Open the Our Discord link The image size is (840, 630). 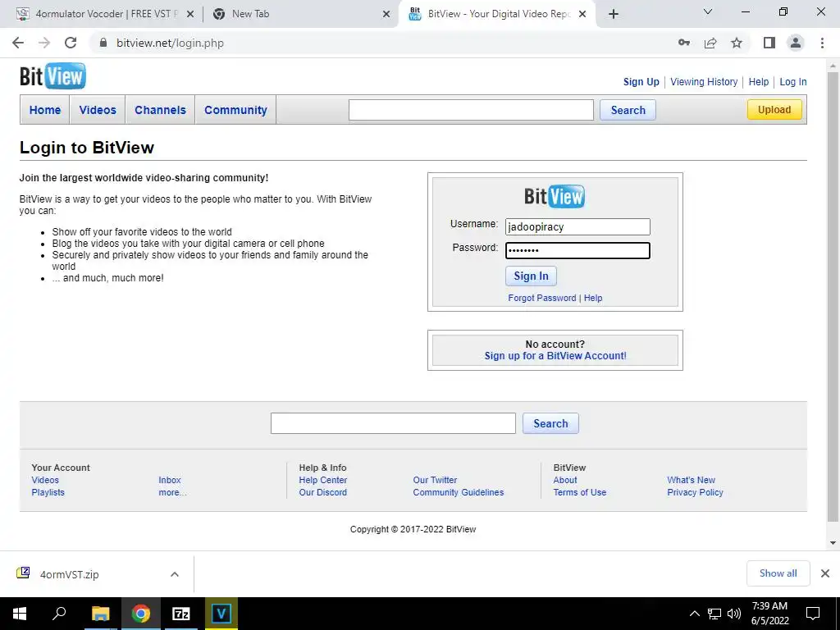coord(323,492)
